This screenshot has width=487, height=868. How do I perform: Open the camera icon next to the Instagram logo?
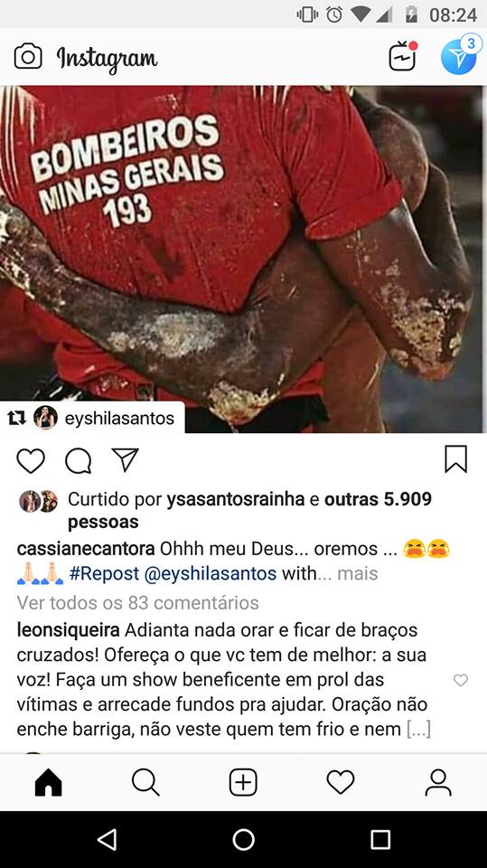tap(28, 57)
